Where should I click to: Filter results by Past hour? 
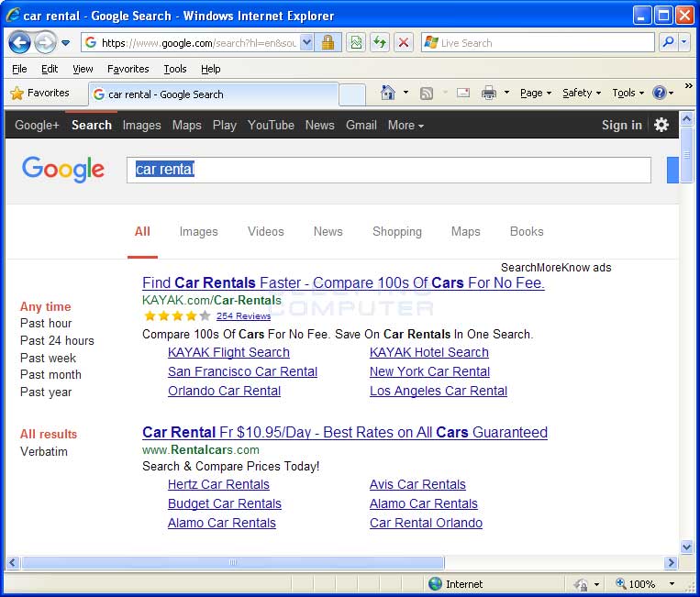pyautogui.click(x=46, y=323)
